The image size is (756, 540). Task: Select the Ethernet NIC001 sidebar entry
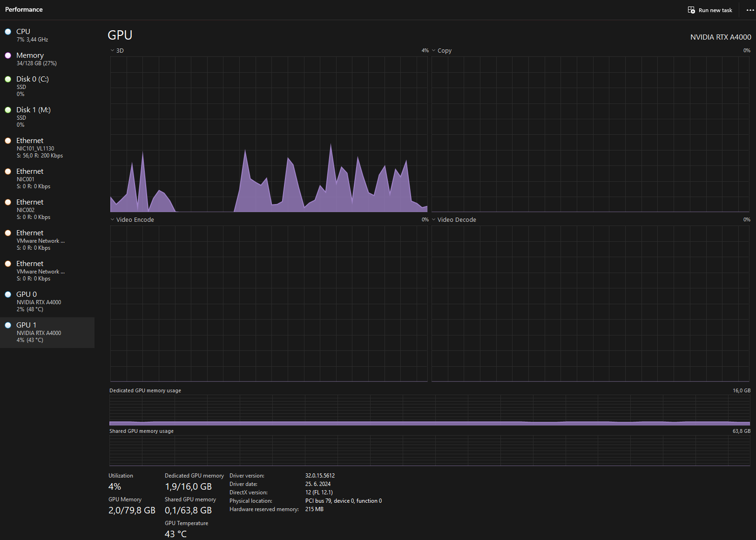click(47, 178)
